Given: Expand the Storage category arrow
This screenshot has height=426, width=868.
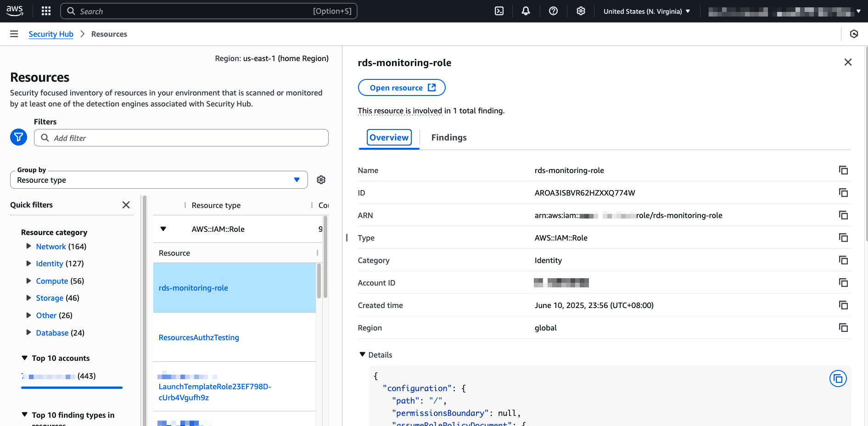Looking at the screenshot, I should (x=28, y=298).
